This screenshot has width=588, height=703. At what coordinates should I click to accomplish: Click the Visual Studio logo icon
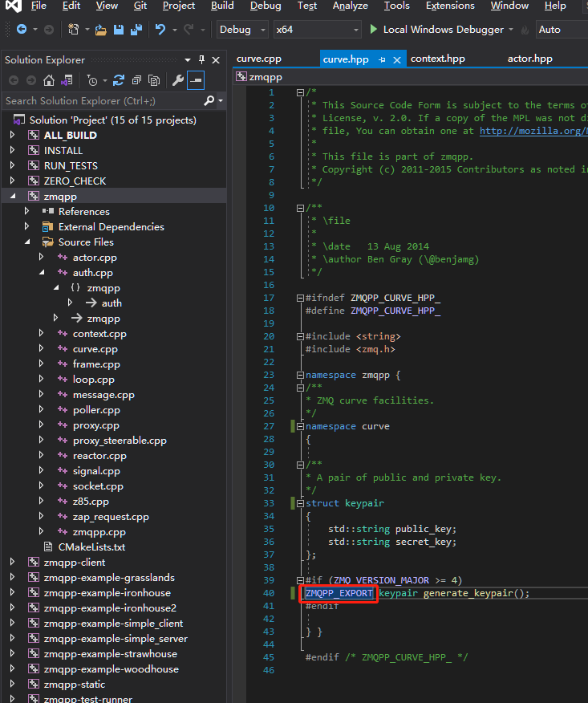point(14,6)
